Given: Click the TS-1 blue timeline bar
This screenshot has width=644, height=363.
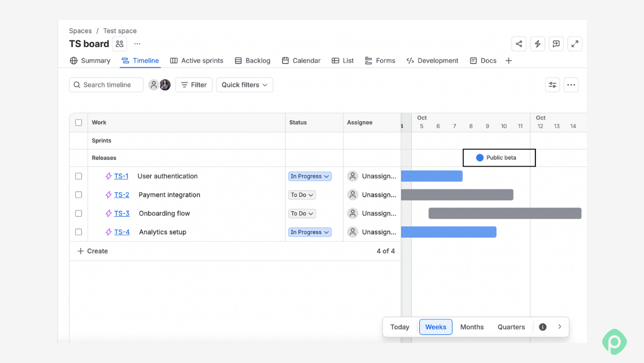Looking at the screenshot, I should point(432,176).
